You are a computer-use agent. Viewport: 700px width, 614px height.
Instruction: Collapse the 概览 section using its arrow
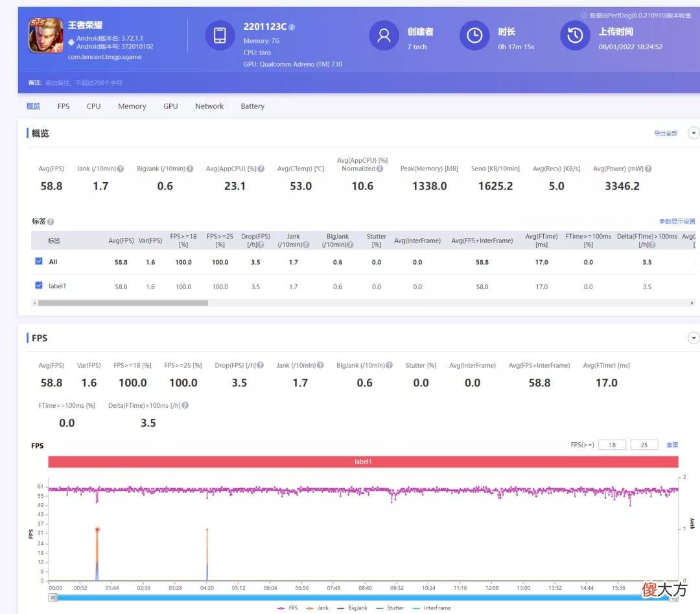[x=694, y=133]
